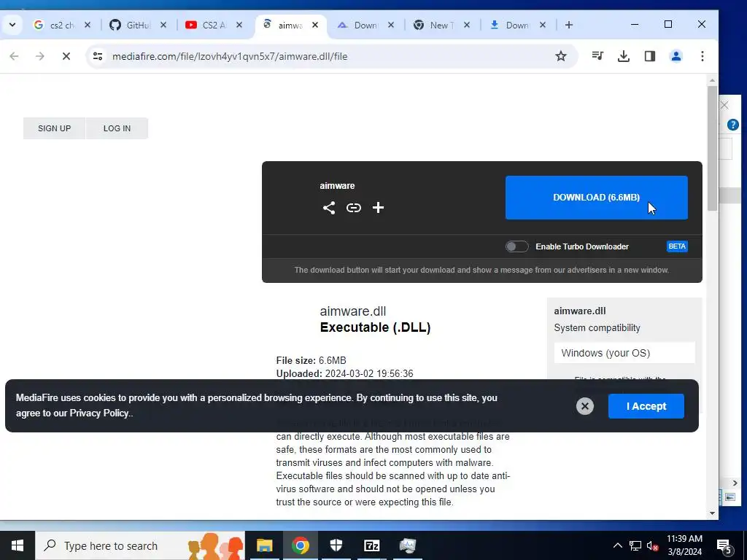Screen dimensions: 747x560
Task: Click LOG IN button
Action: point(117,128)
